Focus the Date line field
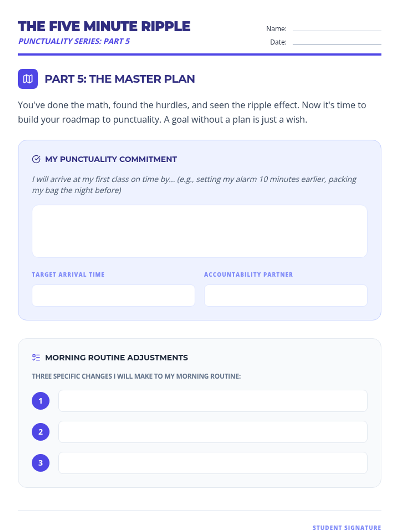The height and width of the screenshot is (532, 399). (337, 42)
